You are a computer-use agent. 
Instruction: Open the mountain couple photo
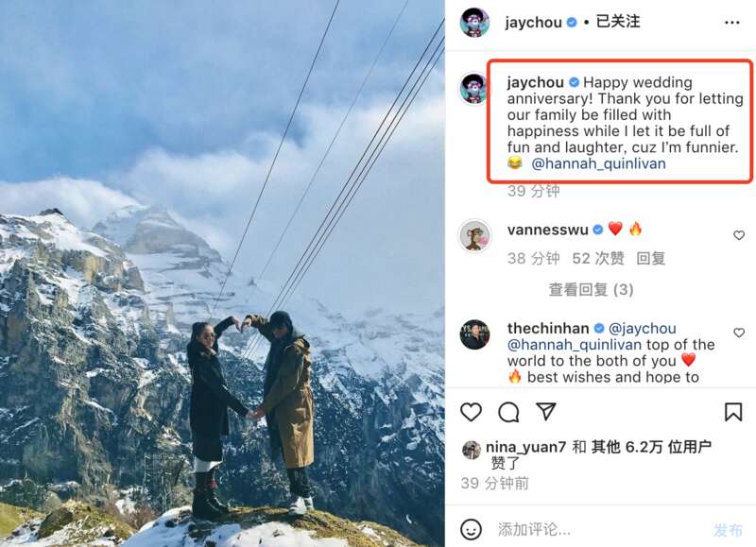click(x=222, y=273)
